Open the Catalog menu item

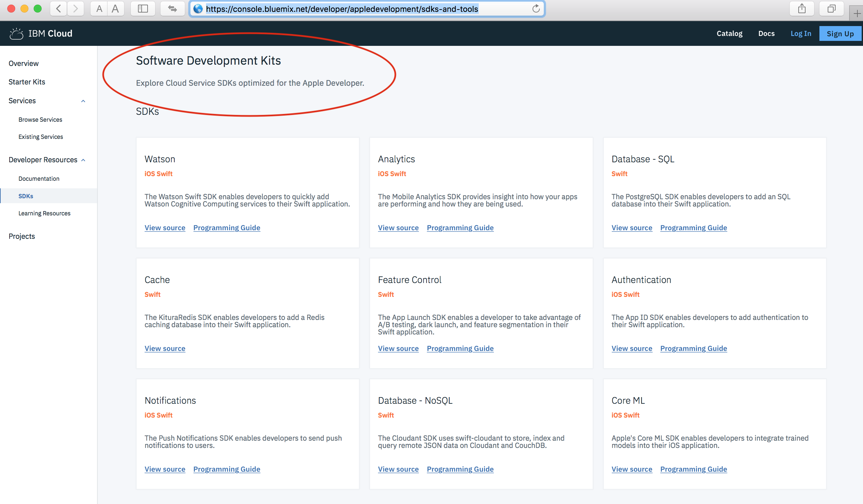729,34
